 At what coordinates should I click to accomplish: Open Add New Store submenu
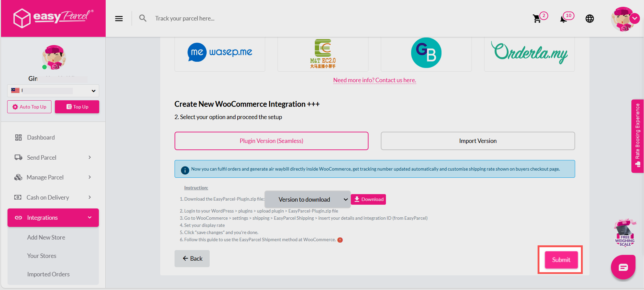[46, 237]
